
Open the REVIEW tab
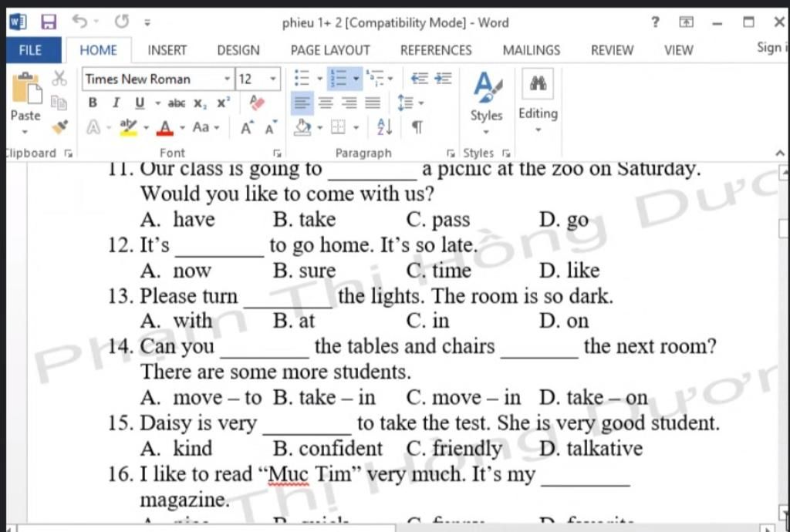point(612,50)
